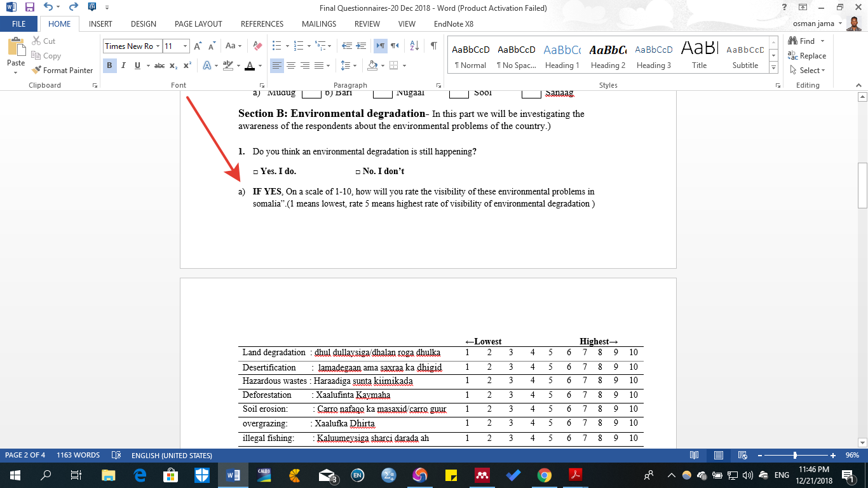
Task: Enable underline on selected text
Action: 137,65
